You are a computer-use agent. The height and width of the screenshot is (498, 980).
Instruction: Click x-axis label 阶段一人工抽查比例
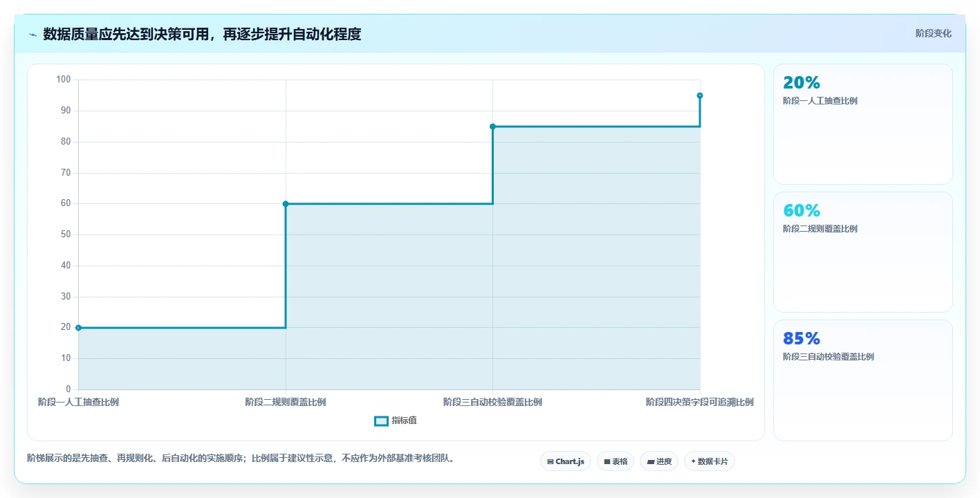click(78, 402)
